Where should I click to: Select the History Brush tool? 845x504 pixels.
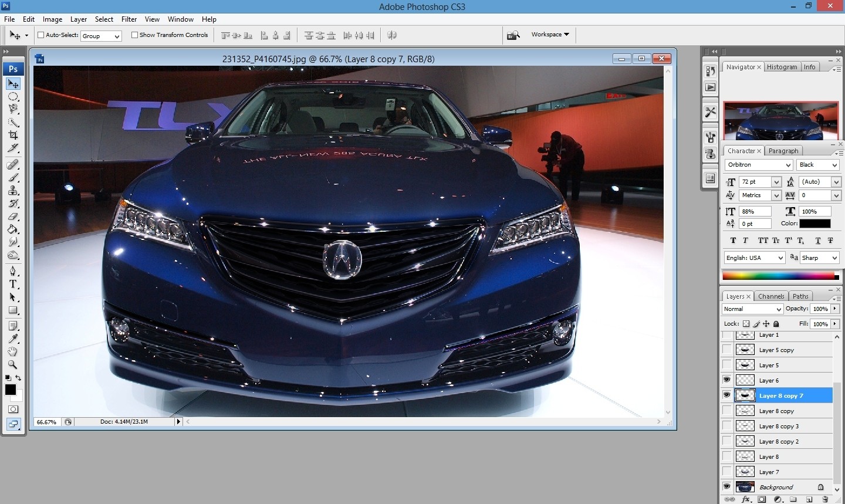(x=13, y=204)
